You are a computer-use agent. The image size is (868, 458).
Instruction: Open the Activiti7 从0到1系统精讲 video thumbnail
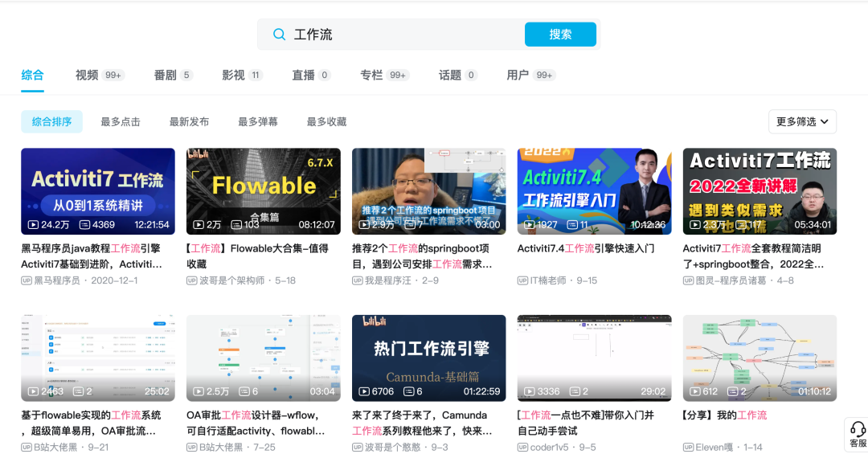click(x=98, y=191)
